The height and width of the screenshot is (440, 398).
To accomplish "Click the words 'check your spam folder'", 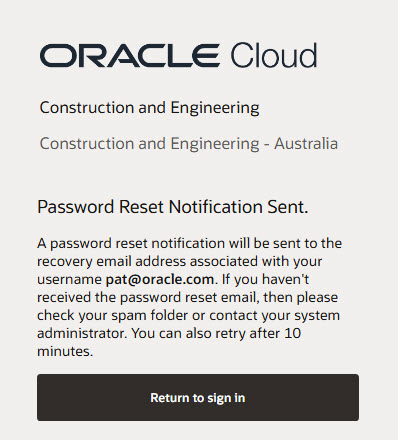I will 113,315.
